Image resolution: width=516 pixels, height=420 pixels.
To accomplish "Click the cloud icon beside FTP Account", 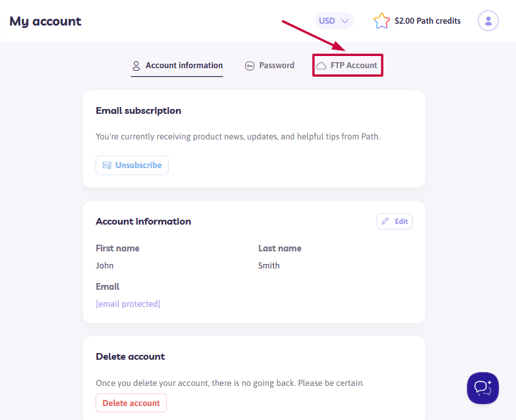I will tap(321, 66).
